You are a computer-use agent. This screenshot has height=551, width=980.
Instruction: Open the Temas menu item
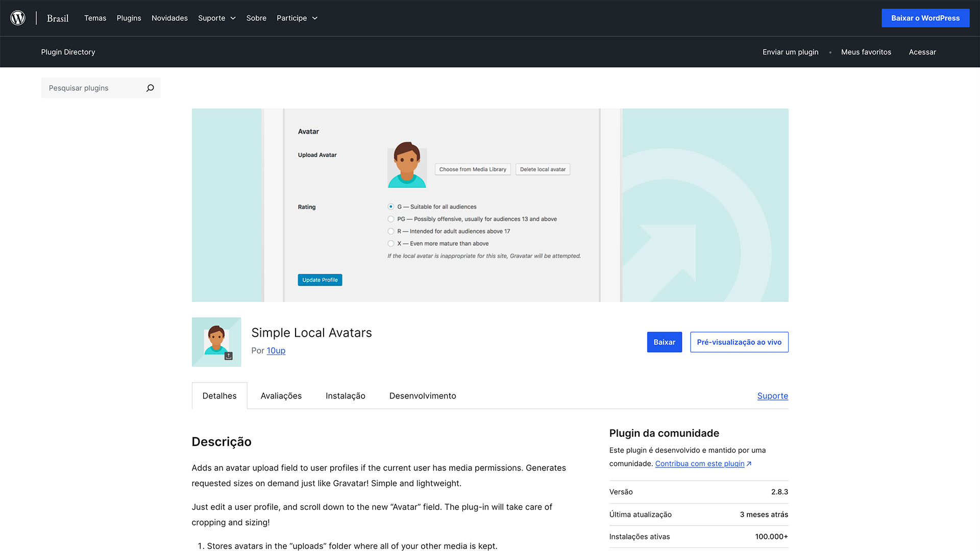click(x=95, y=18)
